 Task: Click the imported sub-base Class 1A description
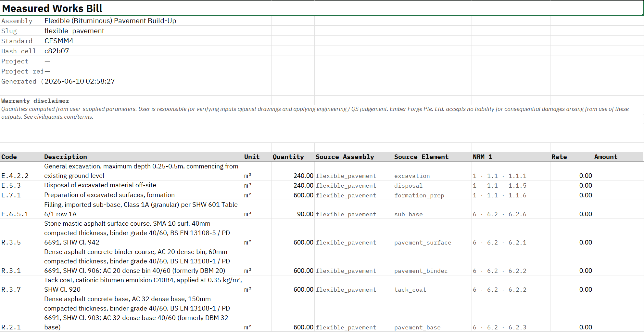(143, 209)
